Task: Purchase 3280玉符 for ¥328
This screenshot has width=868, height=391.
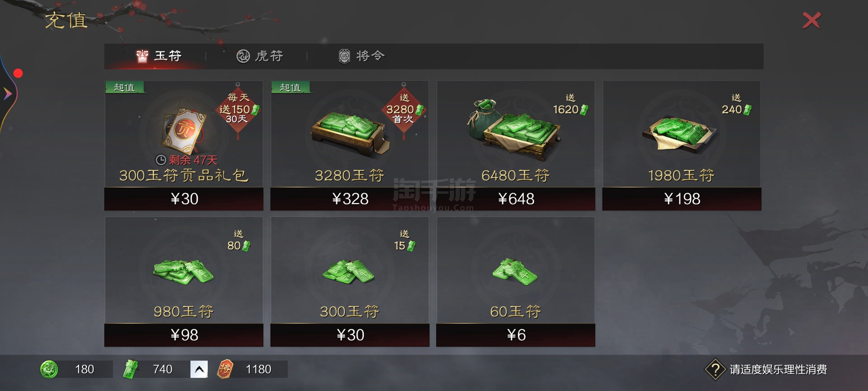Action: coord(350,199)
